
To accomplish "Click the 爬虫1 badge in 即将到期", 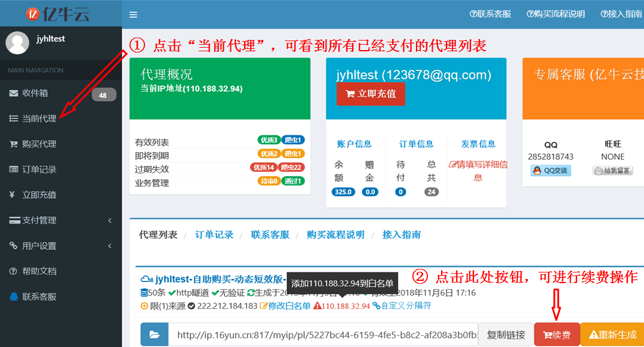I will [293, 153].
